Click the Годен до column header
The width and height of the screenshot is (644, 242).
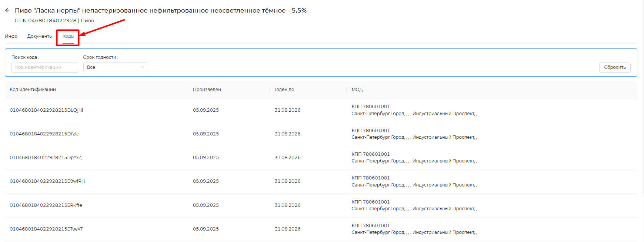284,90
